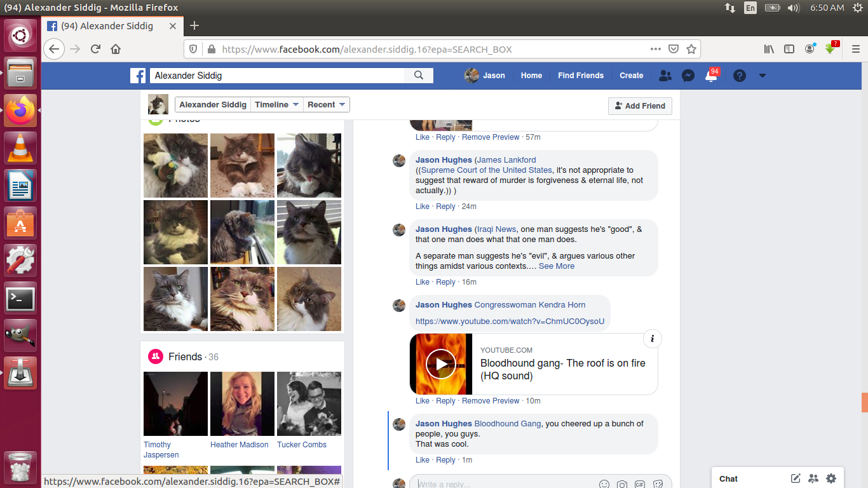The width and height of the screenshot is (868, 488).
Task: Bookmark this page with the star icon
Action: point(691,49)
